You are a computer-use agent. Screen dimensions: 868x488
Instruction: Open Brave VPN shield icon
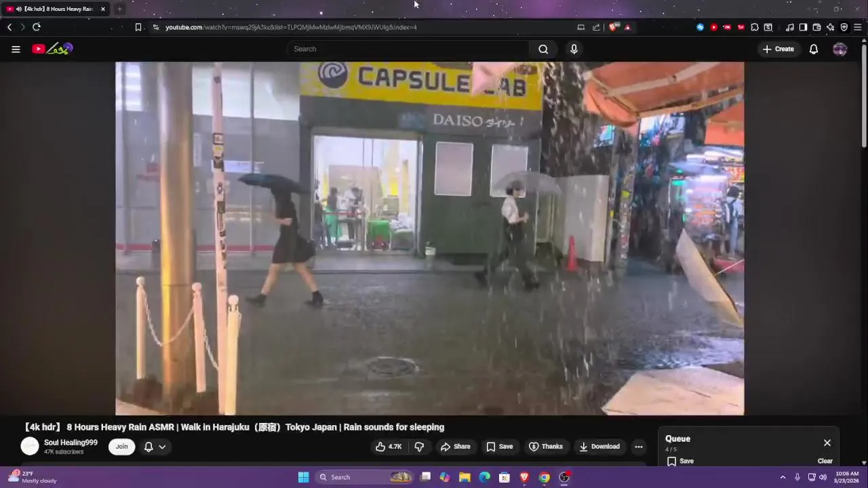click(x=844, y=27)
